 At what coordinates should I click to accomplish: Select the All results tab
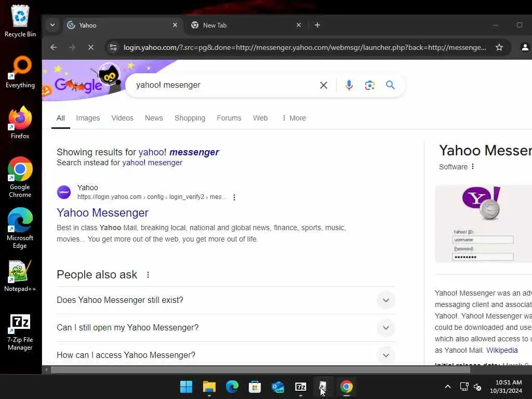61,118
